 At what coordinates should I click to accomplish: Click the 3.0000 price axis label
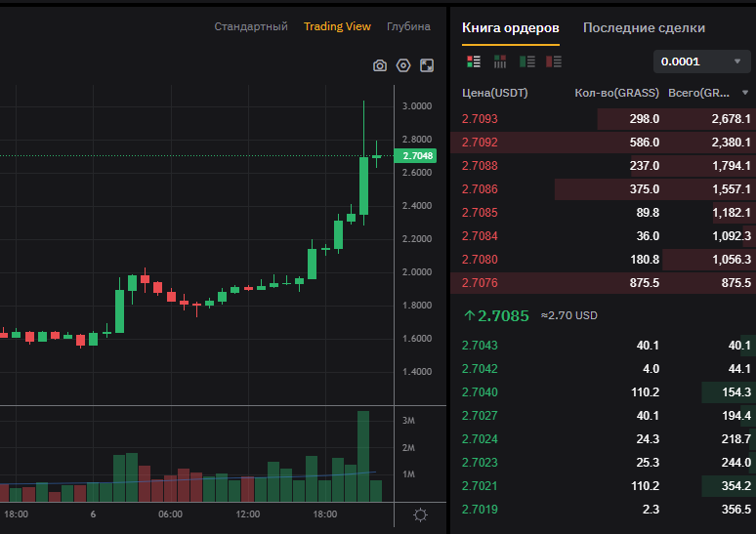click(x=417, y=106)
